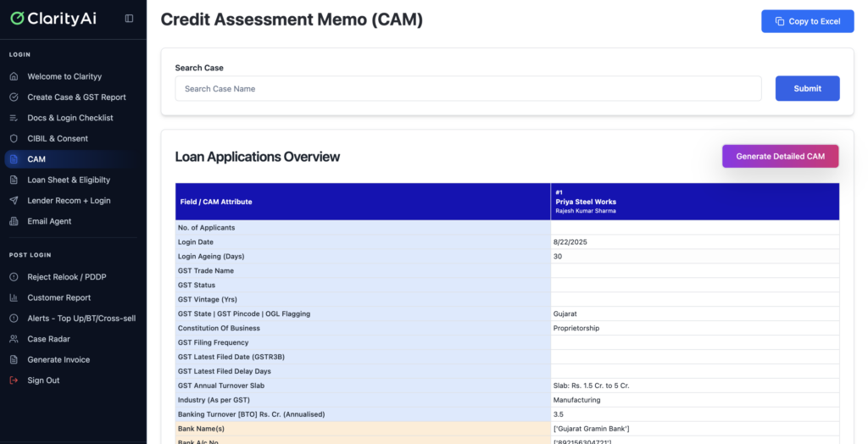
Task: Click the alert icon for Alerts - Top Up/BT/Cross-sell
Action: (x=14, y=319)
